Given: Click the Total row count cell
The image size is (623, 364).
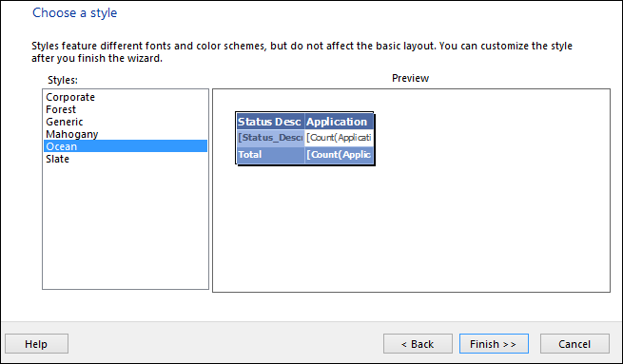Looking at the screenshot, I should click(x=339, y=154).
